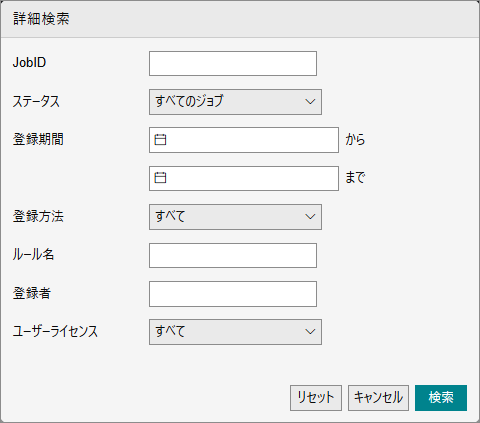Click the chevron arrow of ユーザーライセンス combo box
Image resolution: width=480 pixels, height=423 pixels.
pos(310,332)
